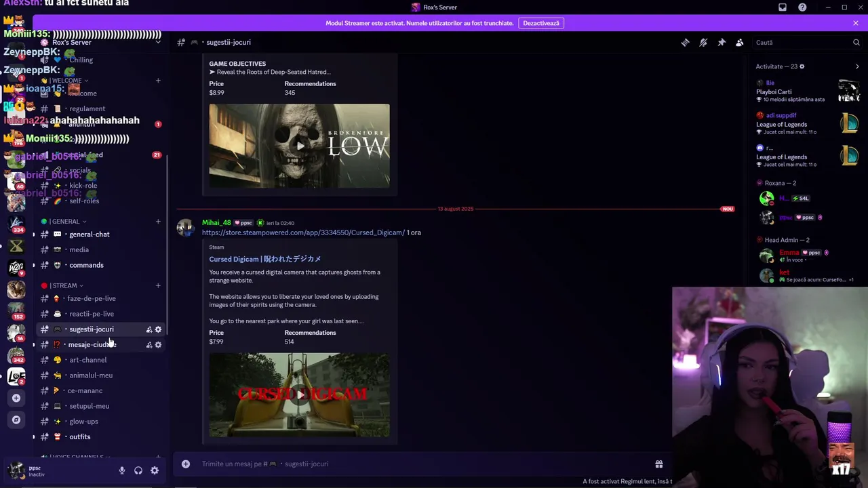868x488 pixels.
Task: Open Playboi Carti activity entry
Action: point(808,91)
